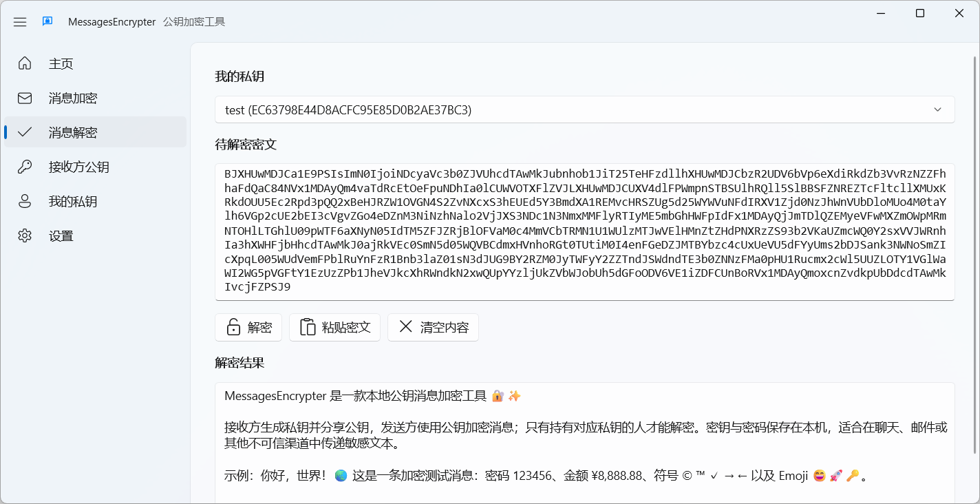Click the key icon for 接收方公钥

coord(25,167)
